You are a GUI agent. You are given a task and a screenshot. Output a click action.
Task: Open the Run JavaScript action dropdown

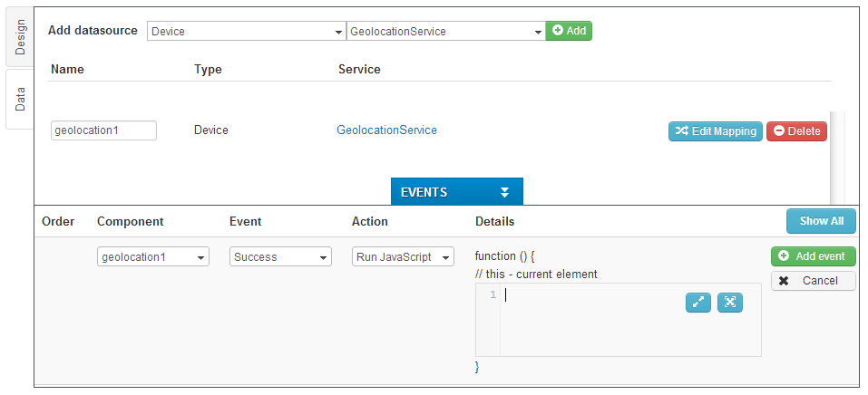[x=403, y=257]
